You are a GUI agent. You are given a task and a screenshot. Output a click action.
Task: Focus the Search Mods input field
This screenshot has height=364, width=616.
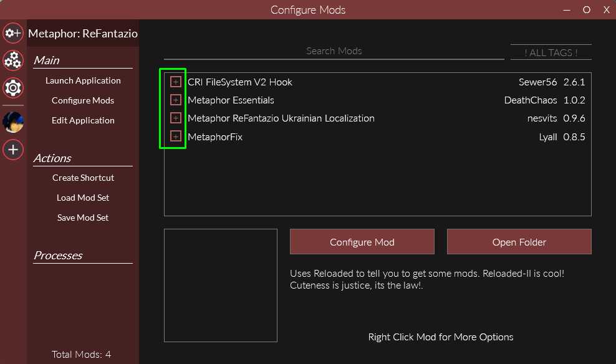click(x=334, y=52)
